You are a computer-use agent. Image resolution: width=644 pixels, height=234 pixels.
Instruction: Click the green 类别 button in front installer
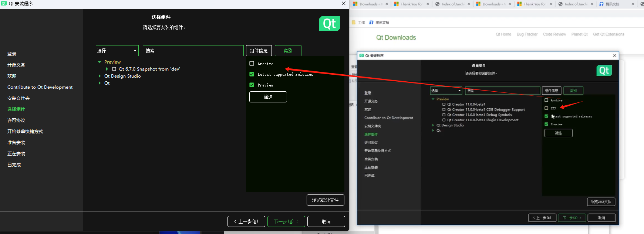coord(288,51)
